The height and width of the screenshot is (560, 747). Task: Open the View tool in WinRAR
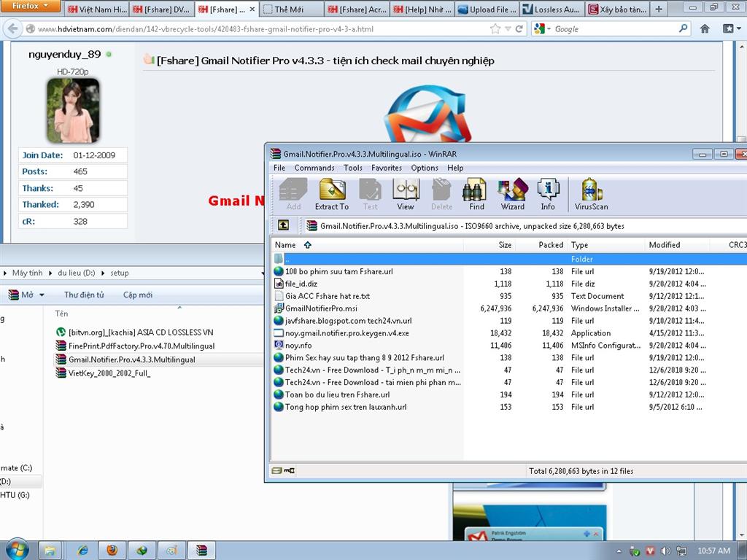coord(406,194)
